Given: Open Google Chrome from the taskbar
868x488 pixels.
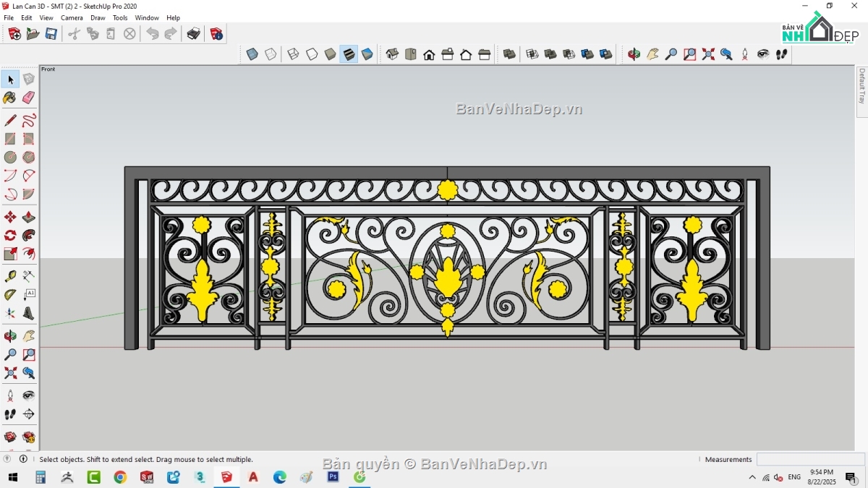Looking at the screenshot, I should (120, 477).
